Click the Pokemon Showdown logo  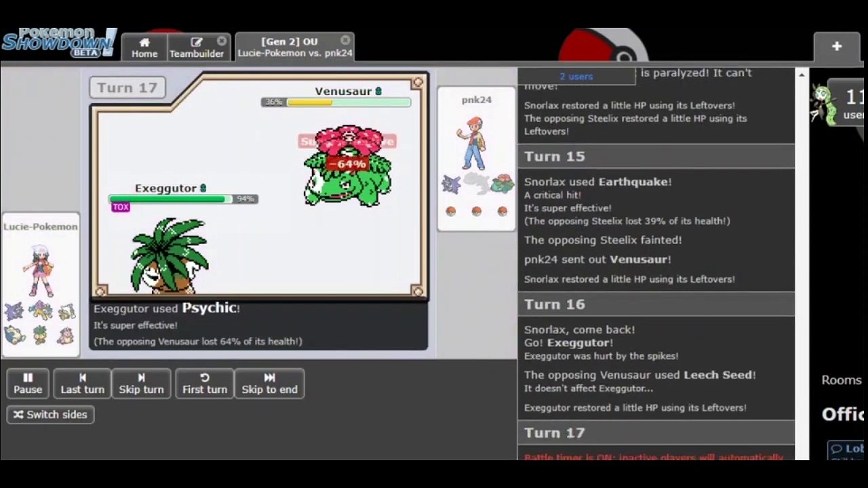tap(59, 43)
